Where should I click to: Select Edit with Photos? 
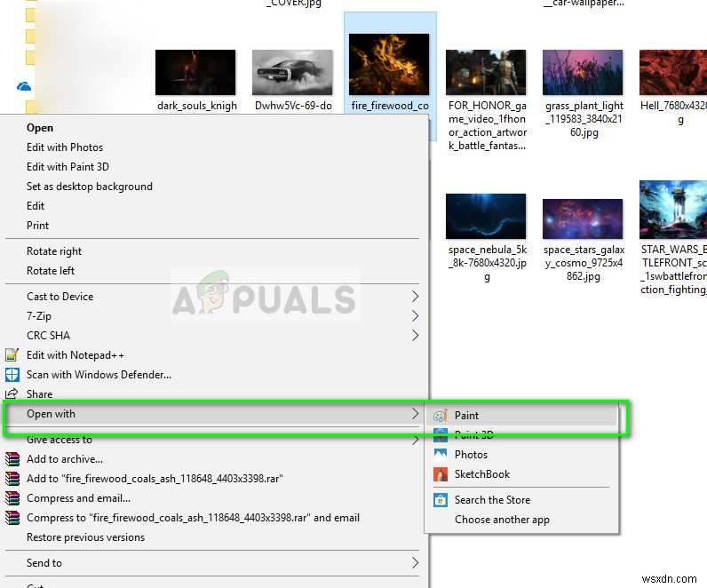[x=65, y=147]
